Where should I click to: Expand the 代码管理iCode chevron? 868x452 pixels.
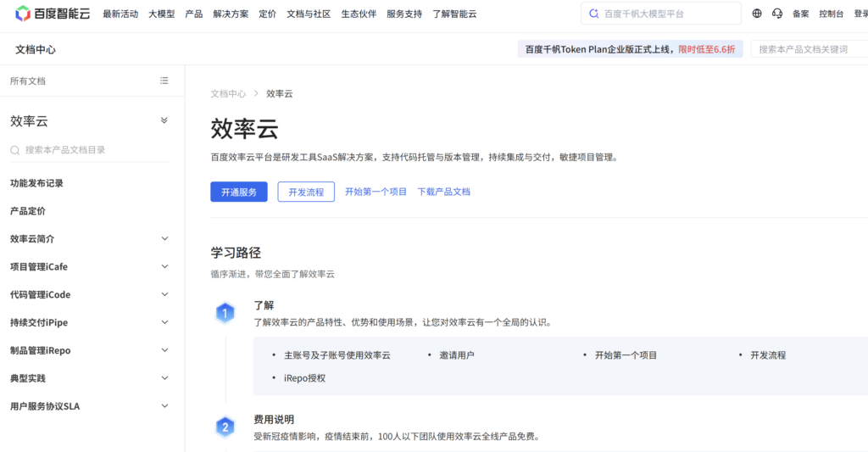tap(165, 294)
